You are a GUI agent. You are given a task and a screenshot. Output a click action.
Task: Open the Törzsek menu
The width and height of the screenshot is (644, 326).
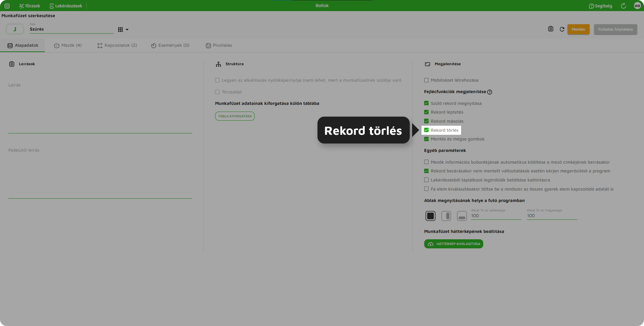30,6
